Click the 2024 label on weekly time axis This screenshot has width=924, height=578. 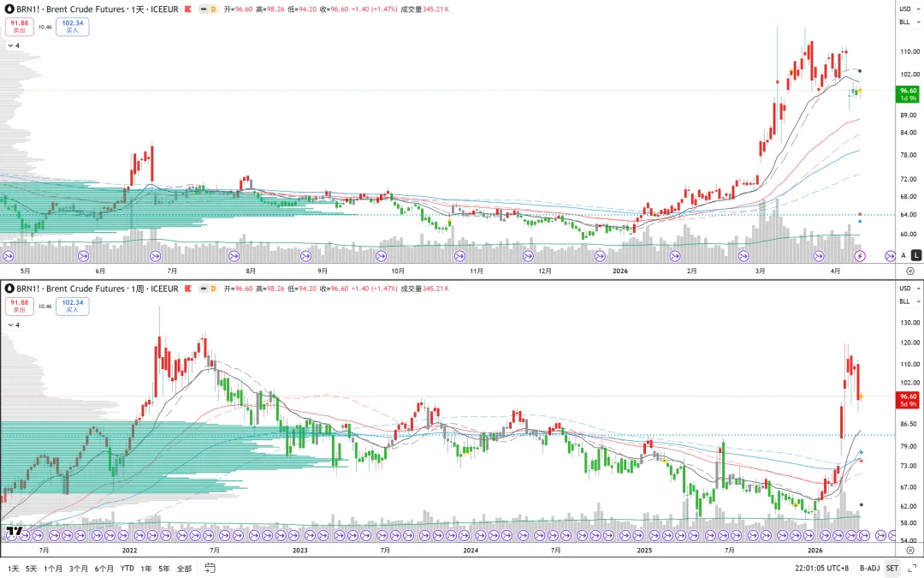tap(471, 551)
